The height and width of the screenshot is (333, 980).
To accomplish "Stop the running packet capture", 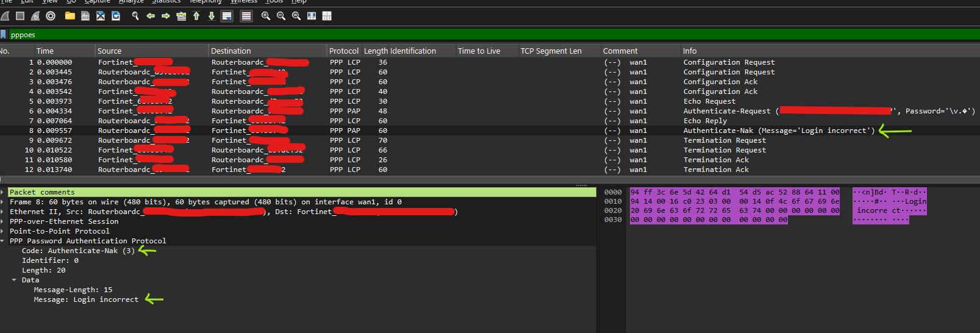I will (x=20, y=16).
